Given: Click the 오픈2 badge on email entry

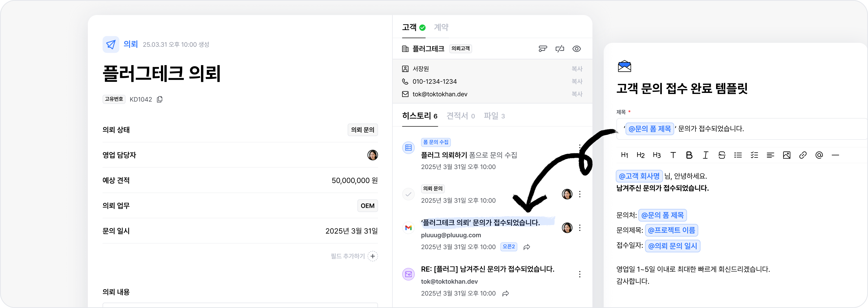Looking at the screenshot, I should [x=509, y=247].
